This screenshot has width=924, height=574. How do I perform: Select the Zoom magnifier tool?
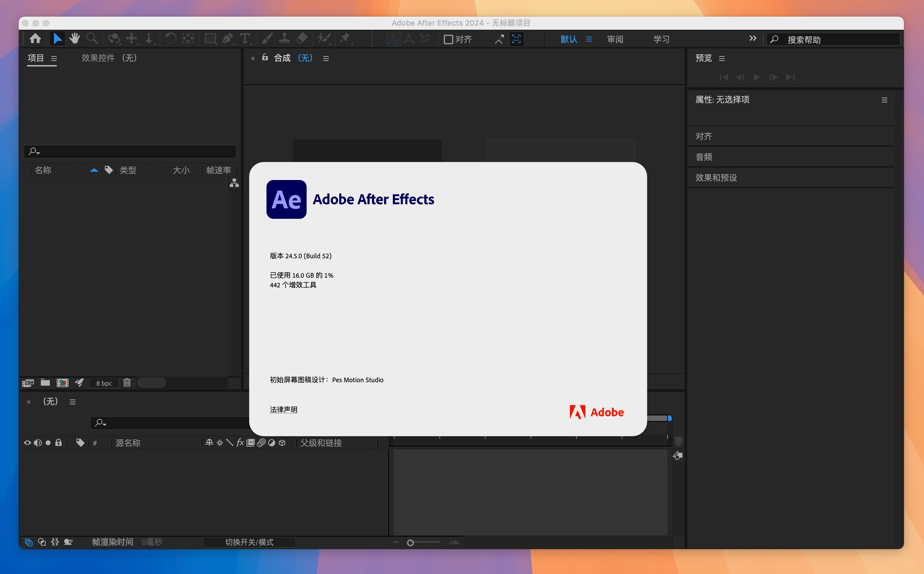[x=92, y=39]
